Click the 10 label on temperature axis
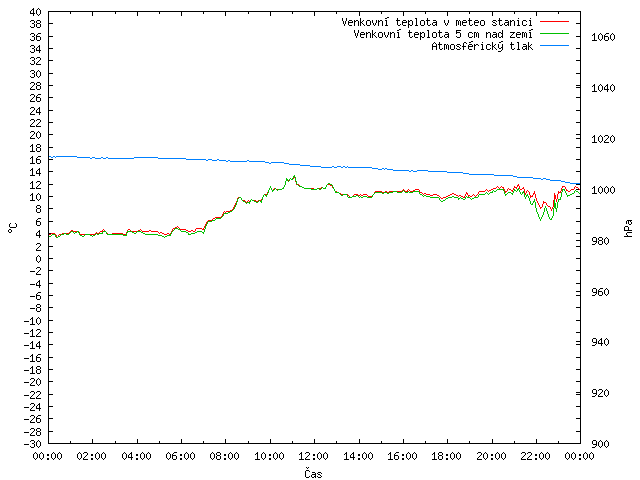Screen dimensions: 640x480 (x=36, y=197)
